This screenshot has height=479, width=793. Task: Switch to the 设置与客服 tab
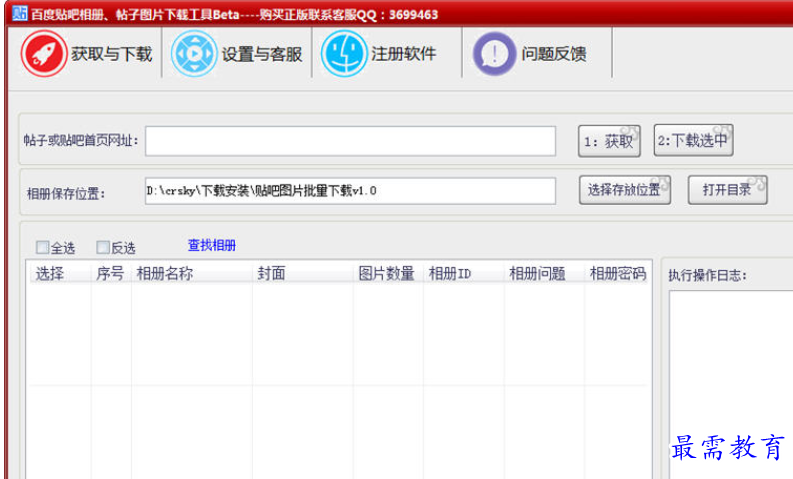(x=237, y=53)
